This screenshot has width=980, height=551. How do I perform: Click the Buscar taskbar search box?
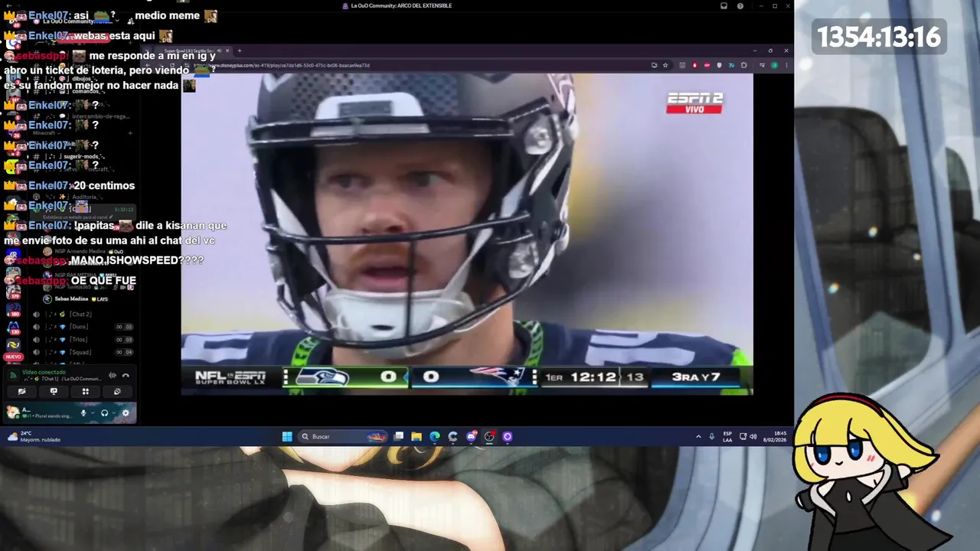click(342, 436)
